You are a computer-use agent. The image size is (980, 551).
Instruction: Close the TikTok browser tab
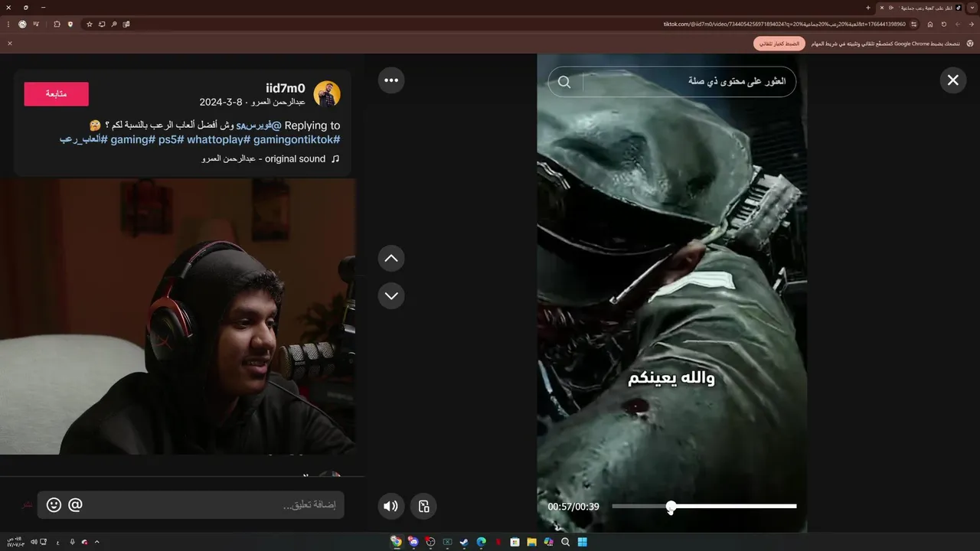point(882,8)
